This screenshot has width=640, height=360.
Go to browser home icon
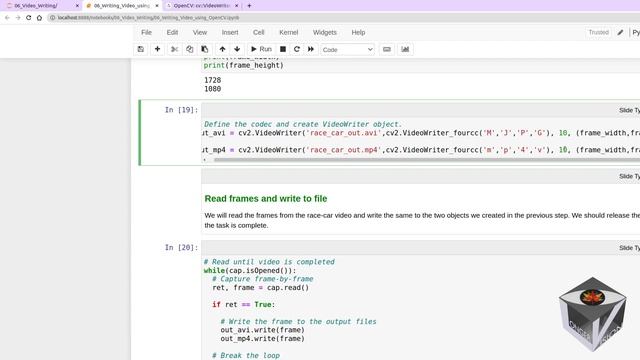pyautogui.click(x=39, y=18)
